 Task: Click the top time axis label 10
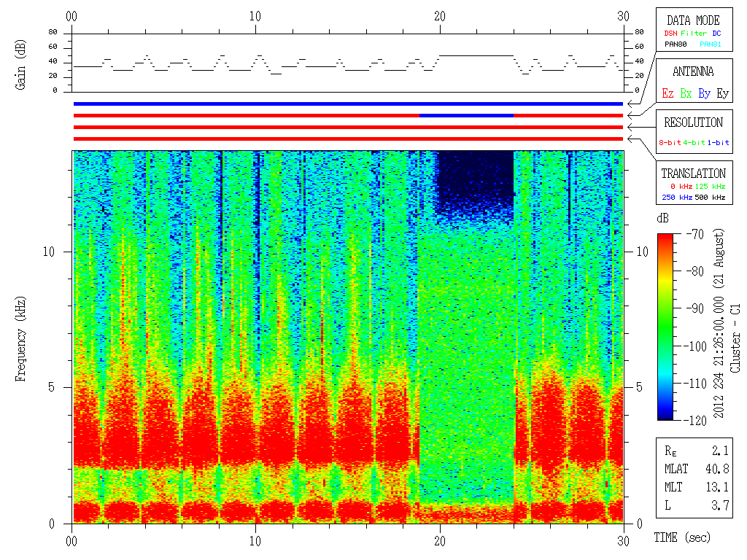(255, 16)
